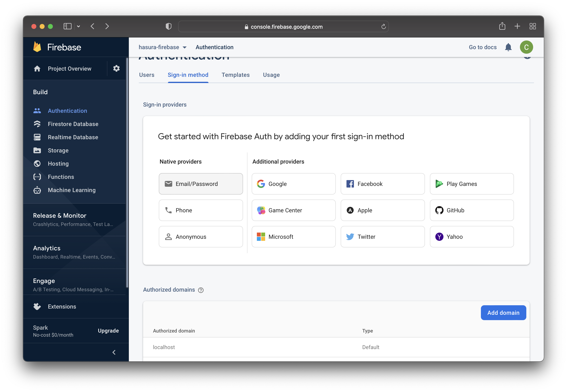567x392 pixels.
Task: Choose Email/Password provider
Action: [201, 184]
